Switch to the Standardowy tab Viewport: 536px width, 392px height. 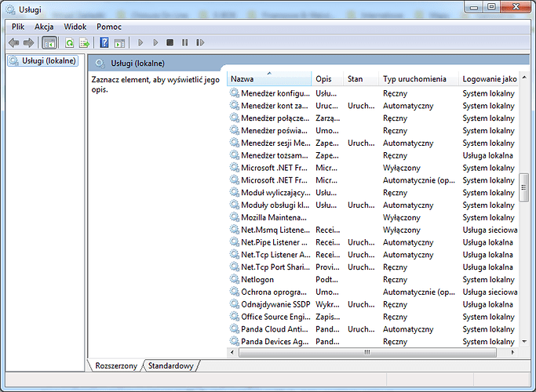click(170, 365)
